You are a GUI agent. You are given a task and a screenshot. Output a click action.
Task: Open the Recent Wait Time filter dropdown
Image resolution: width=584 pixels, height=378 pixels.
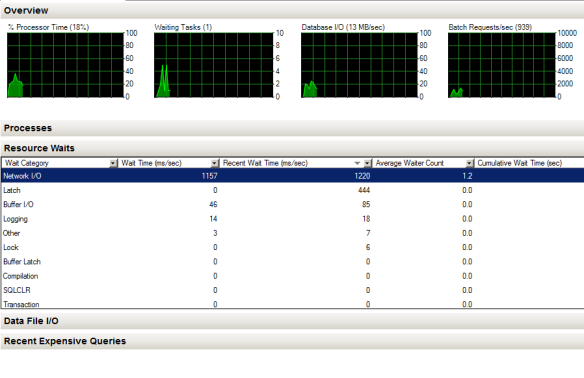click(367, 163)
